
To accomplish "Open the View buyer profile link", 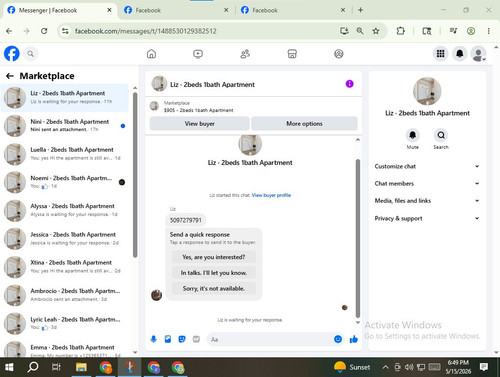I will click(x=271, y=195).
